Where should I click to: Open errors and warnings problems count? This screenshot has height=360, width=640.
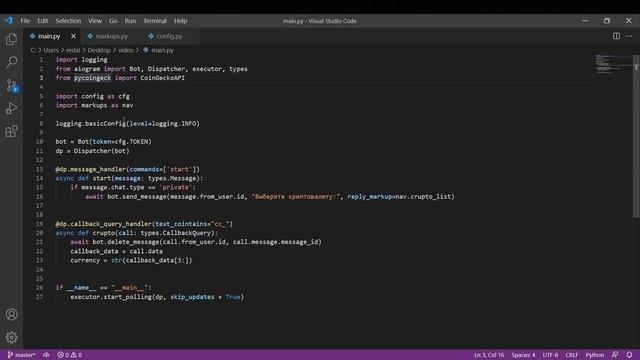(69, 355)
